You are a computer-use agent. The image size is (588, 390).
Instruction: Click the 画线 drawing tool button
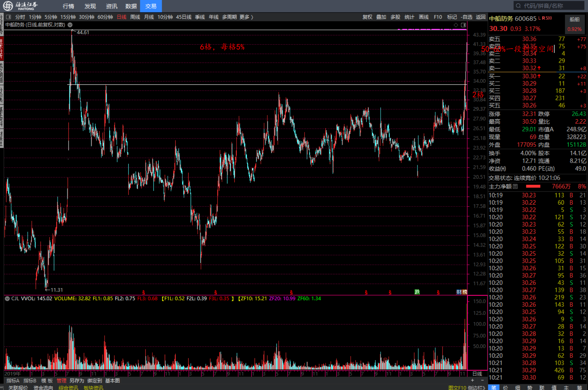point(423,17)
